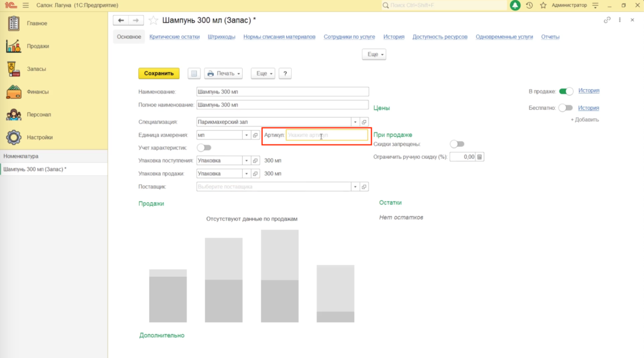Screen dimensions: 644x358
Task: Expand the Упаковка продажи dropdown
Action: click(247, 173)
